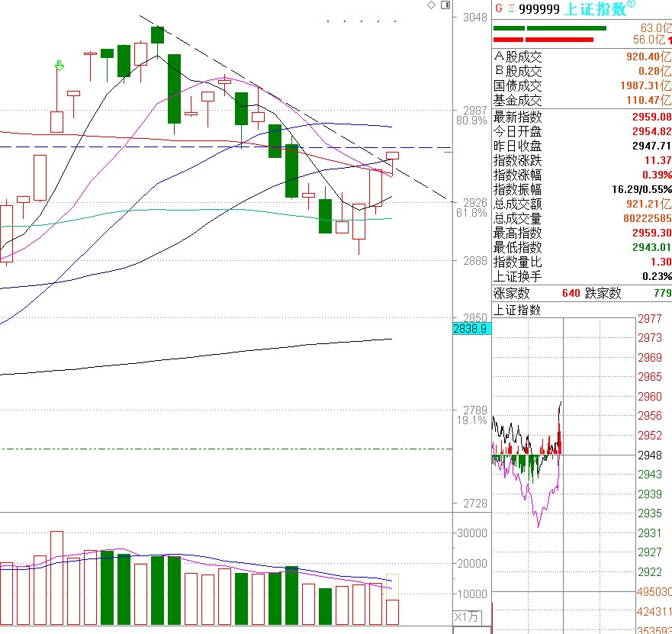Click the green down-arrow marker on chart

coord(59,66)
